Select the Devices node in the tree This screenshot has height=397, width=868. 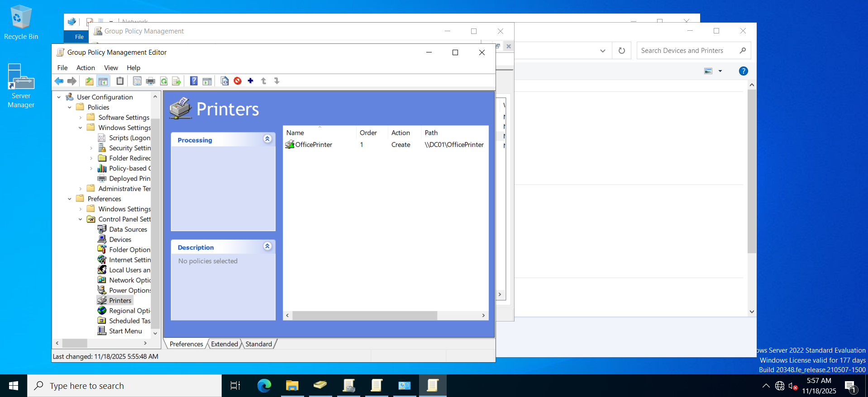coord(120,240)
